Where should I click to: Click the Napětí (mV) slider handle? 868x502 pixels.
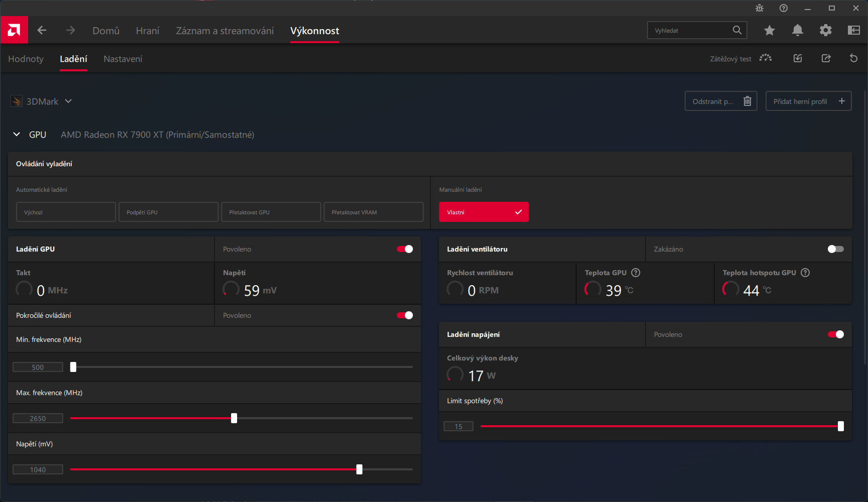pos(359,469)
